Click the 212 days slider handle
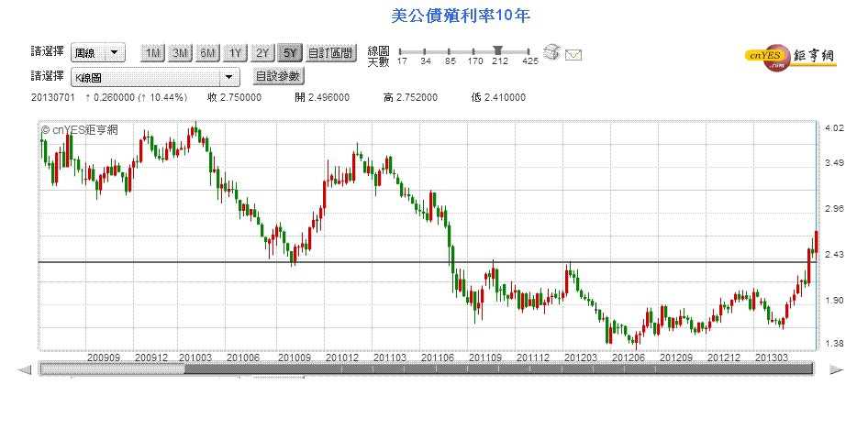Screen dimensions: 868x440 tap(497, 50)
